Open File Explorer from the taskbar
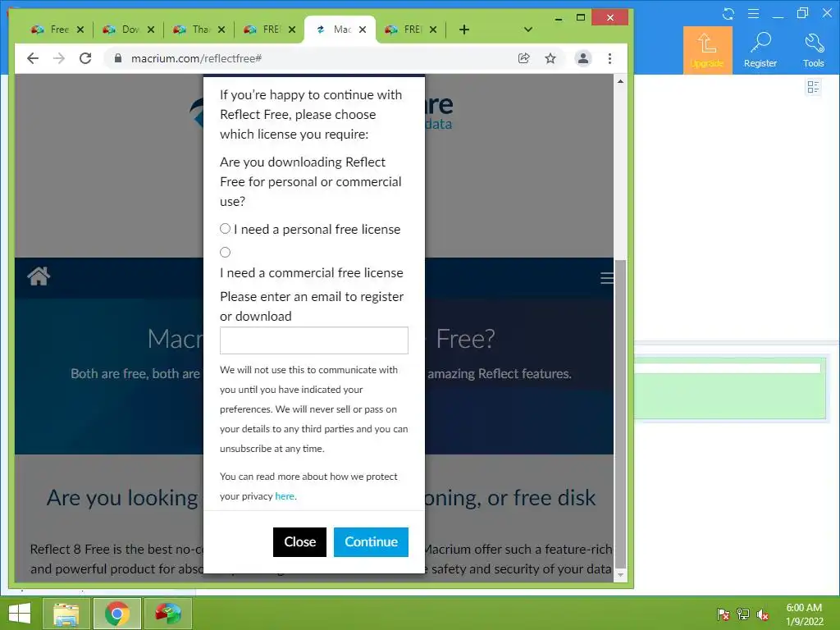 click(66, 614)
